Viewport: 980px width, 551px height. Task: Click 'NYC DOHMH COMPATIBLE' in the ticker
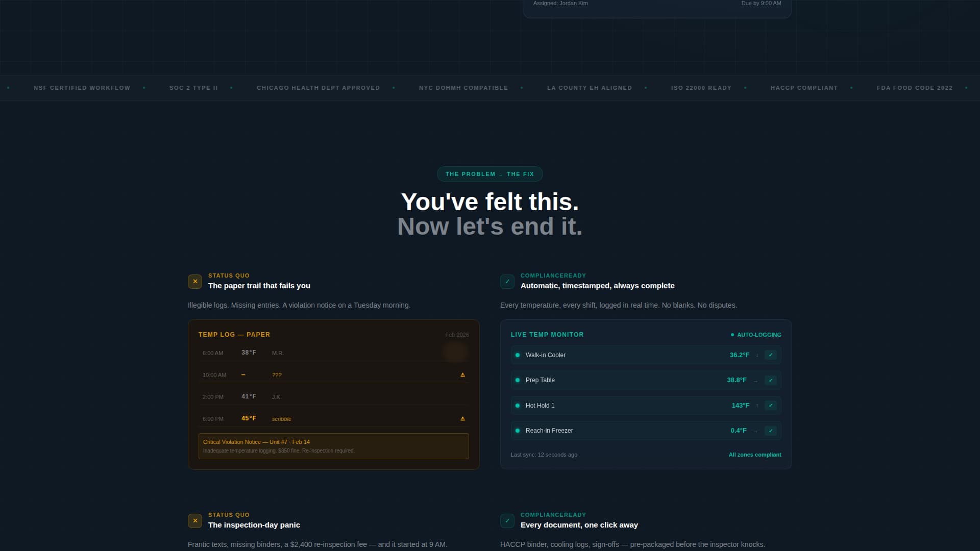[463, 88]
